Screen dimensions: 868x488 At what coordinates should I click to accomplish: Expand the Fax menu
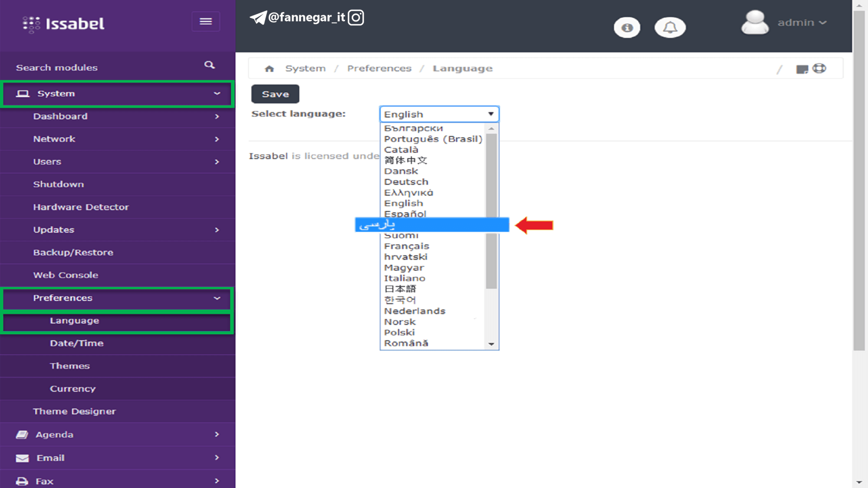pyautogui.click(x=217, y=481)
